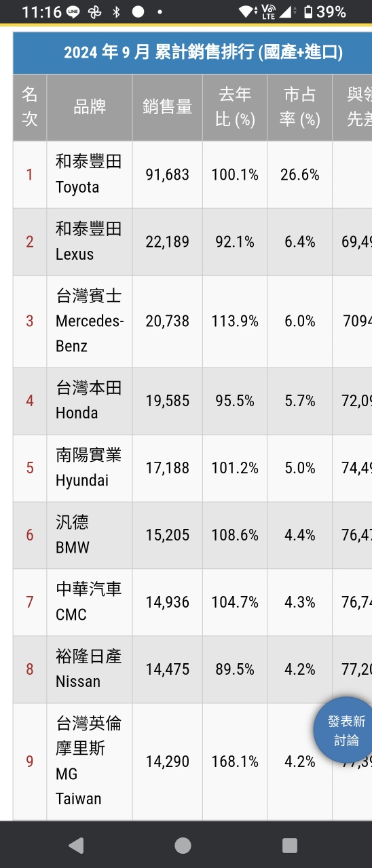Select the 名次 column header
Image resolution: width=372 pixels, height=868 pixels.
pyautogui.click(x=30, y=107)
